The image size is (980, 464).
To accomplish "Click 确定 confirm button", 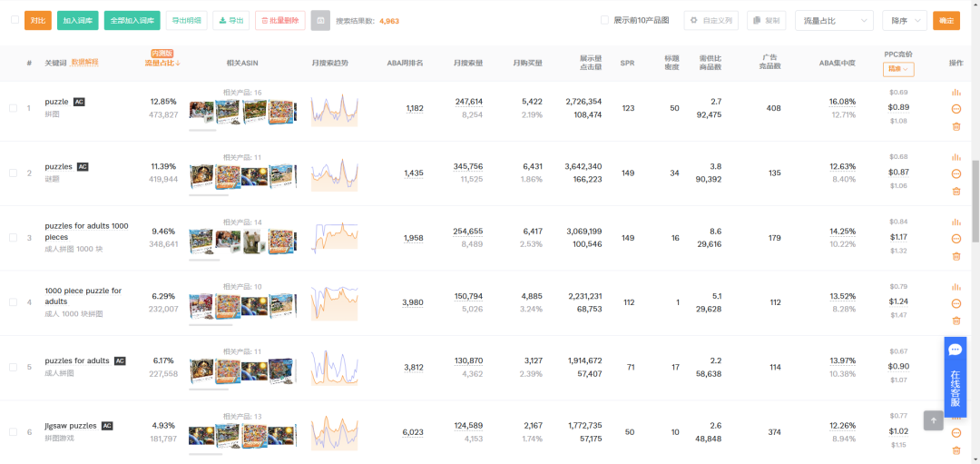I will (x=946, y=21).
